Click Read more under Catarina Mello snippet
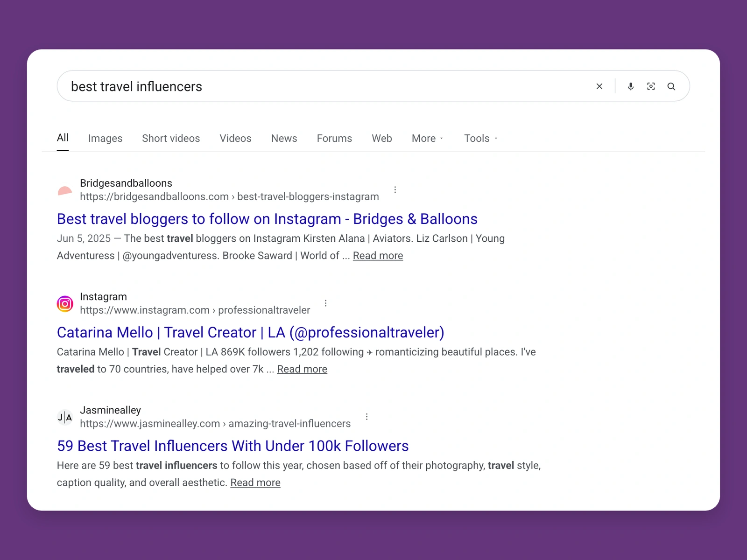This screenshot has height=560, width=747. 302,369
